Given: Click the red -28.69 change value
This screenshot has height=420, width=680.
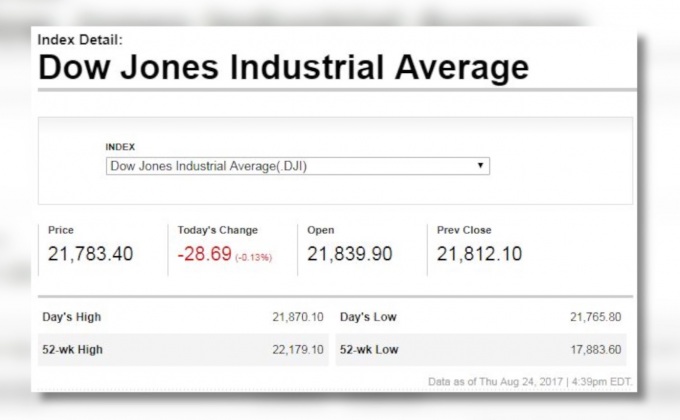Looking at the screenshot, I should click(x=204, y=254).
